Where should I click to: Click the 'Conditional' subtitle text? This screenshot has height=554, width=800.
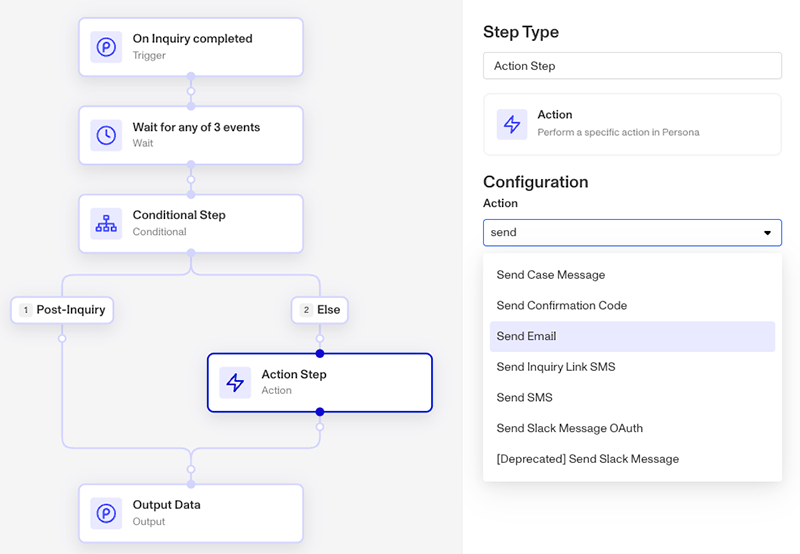tap(160, 232)
